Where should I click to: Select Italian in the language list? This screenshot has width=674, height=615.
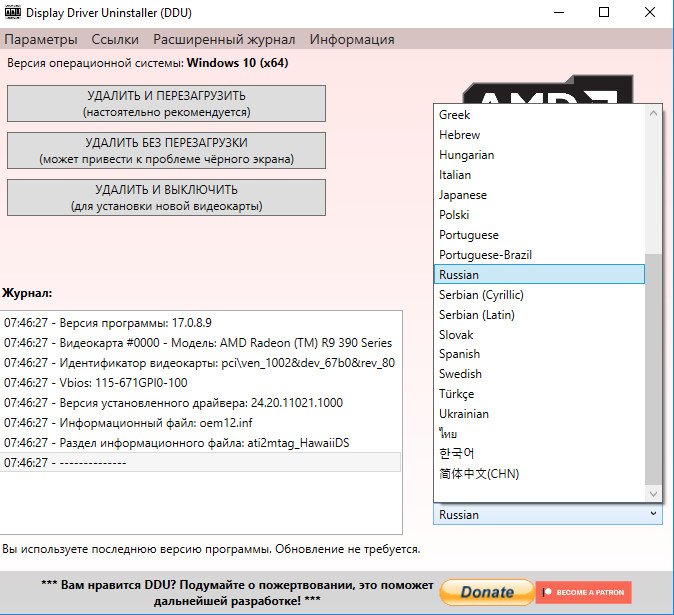pos(539,174)
